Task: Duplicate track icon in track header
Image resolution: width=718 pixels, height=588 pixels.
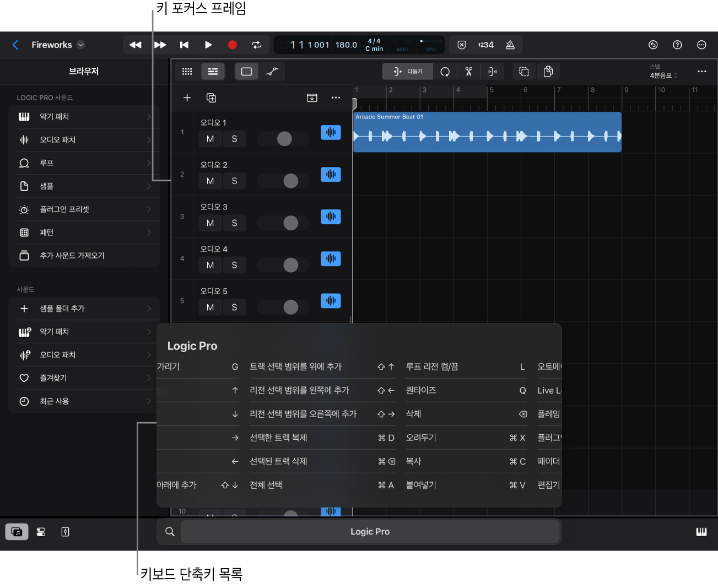Action: pyautogui.click(x=211, y=98)
